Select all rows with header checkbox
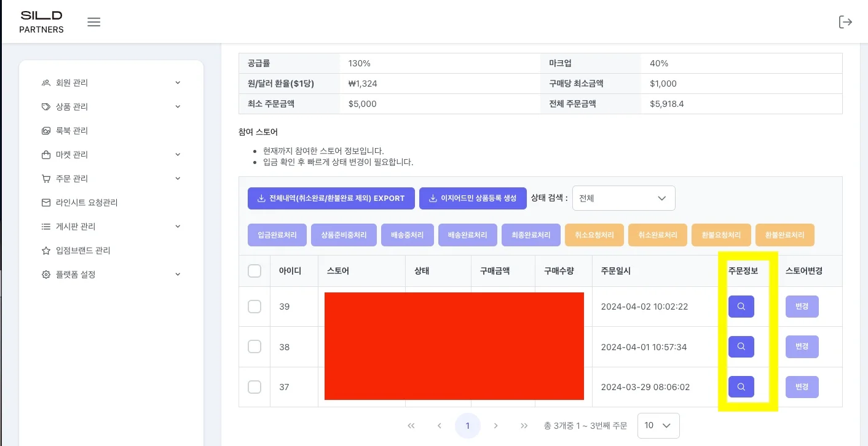Viewport: 868px width, 446px height. pos(254,271)
